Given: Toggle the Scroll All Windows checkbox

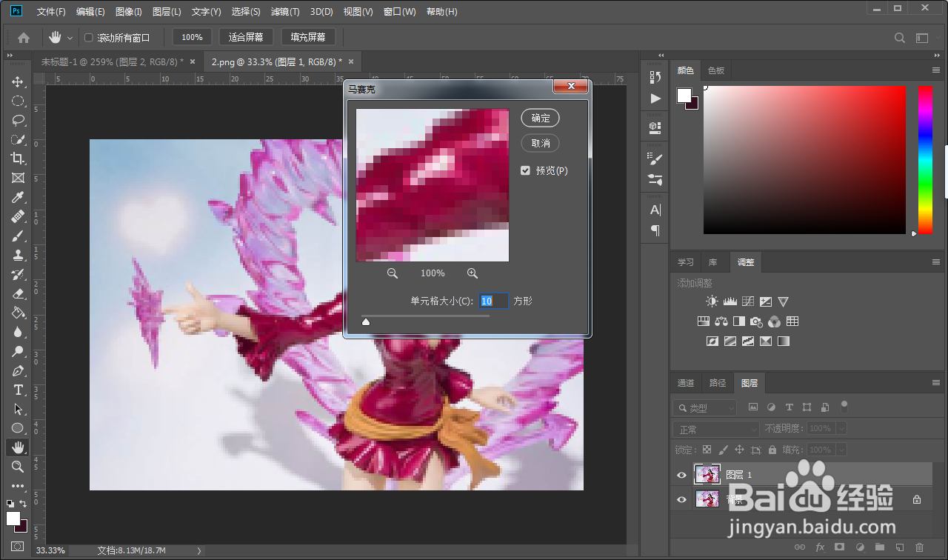Looking at the screenshot, I should [x=89, y=37].
